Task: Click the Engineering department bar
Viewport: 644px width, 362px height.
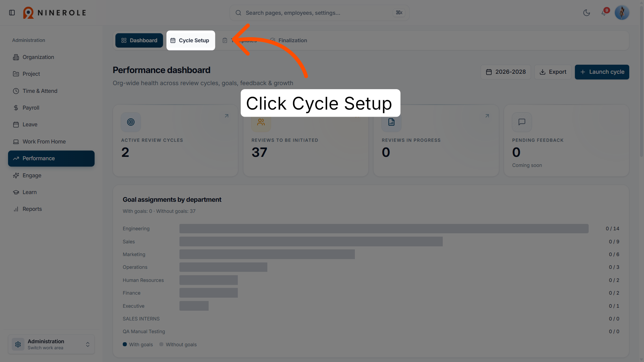Action: pos(384,229)
